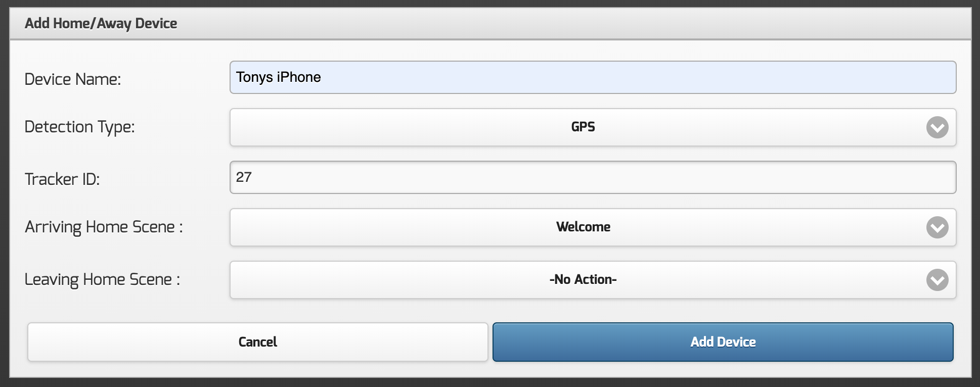Click the value 27 in Tracker ID
This screenshot has height=387, width=980.
click(x=244, y=177)
